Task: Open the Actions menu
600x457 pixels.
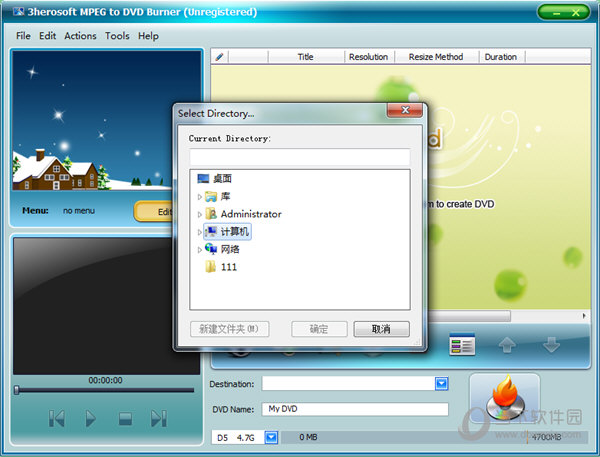Action: [80, 36]
